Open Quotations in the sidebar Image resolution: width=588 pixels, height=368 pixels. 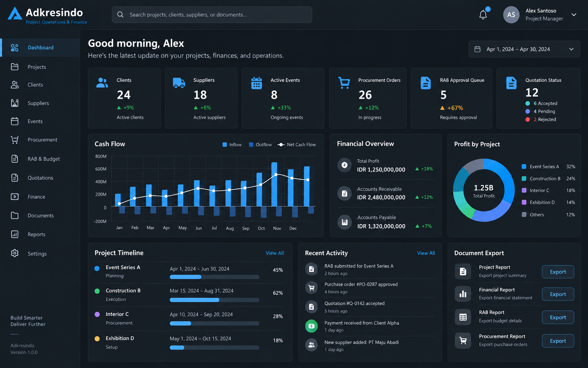click(x=40, y=178)
